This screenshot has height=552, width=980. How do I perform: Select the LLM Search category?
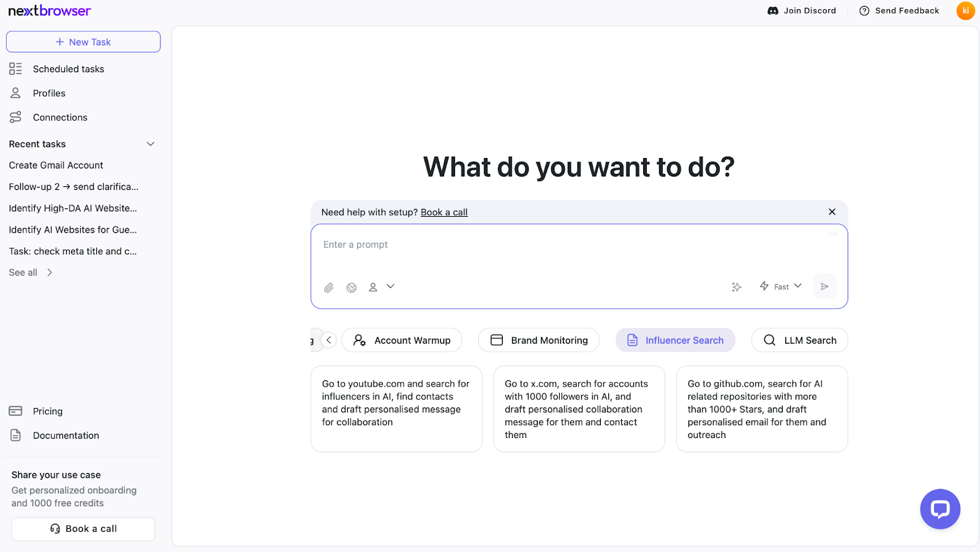(x=799, y=340)
